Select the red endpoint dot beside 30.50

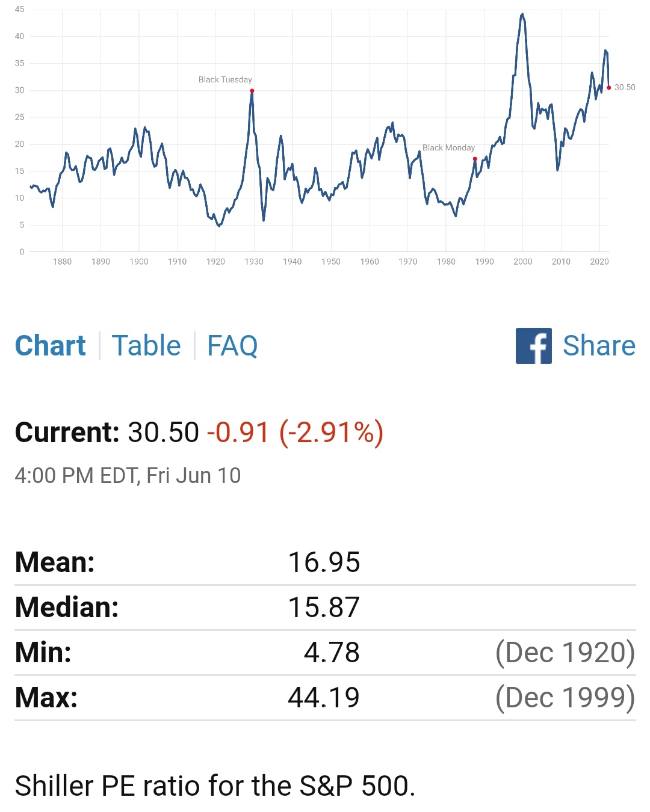tap(609, 88)
